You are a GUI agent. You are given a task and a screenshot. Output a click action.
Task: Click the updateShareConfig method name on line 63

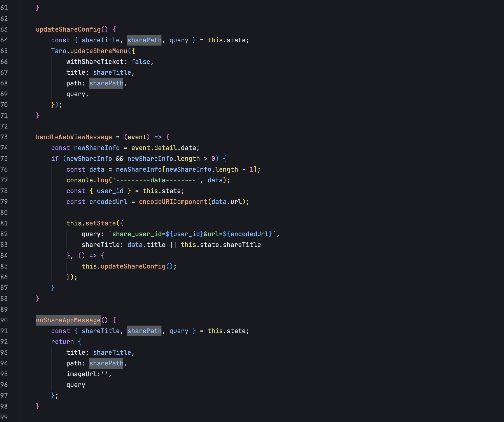68,29
